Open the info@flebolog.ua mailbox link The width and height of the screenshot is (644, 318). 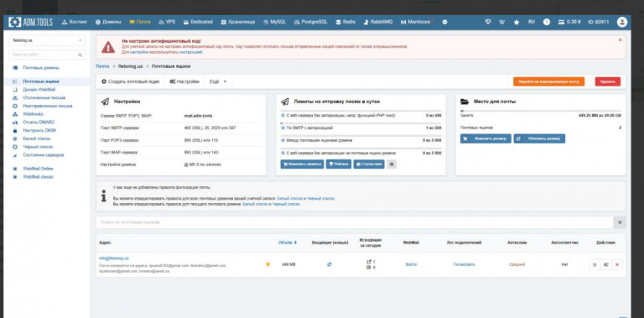pos(114,258)
